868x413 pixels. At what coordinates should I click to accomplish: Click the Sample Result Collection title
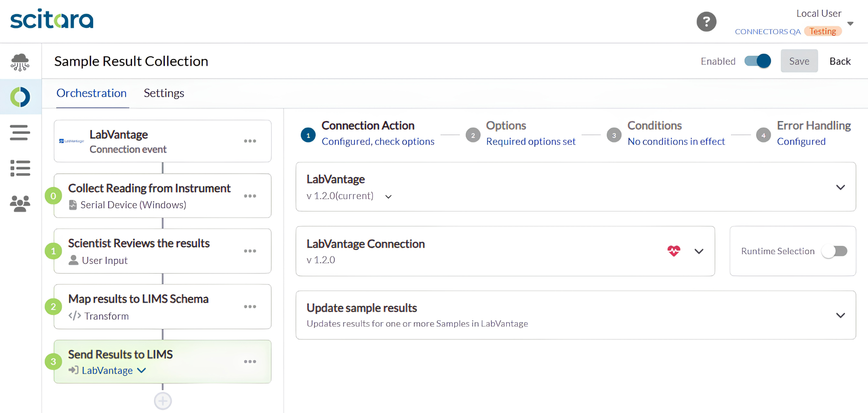coord(131,61)
